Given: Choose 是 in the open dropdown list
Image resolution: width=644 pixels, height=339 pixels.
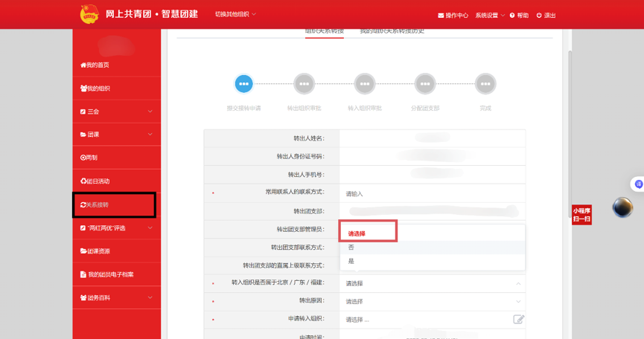Looking at the screenshot, I should click(x=433, y=261).
